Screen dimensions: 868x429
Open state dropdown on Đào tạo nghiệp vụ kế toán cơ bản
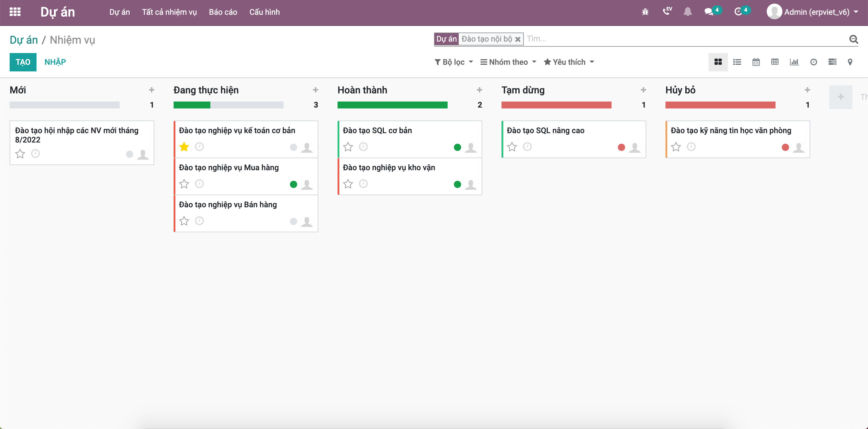(x=293, y=147)
